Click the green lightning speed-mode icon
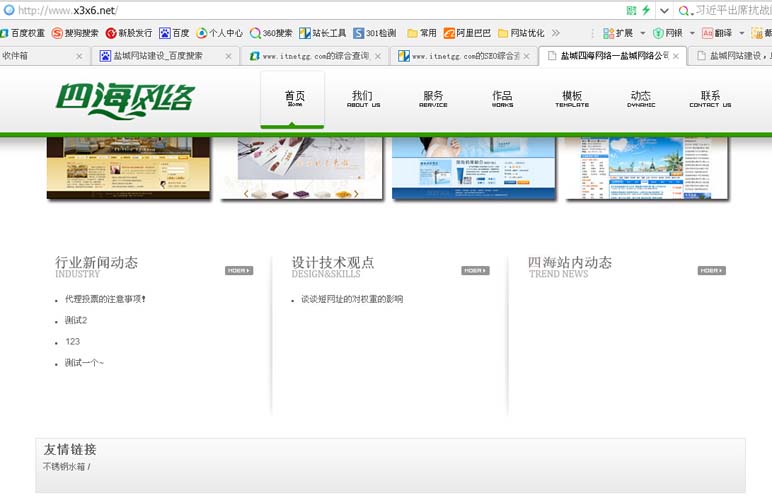Viewport: 772px width, 503px height. (646, 10)
